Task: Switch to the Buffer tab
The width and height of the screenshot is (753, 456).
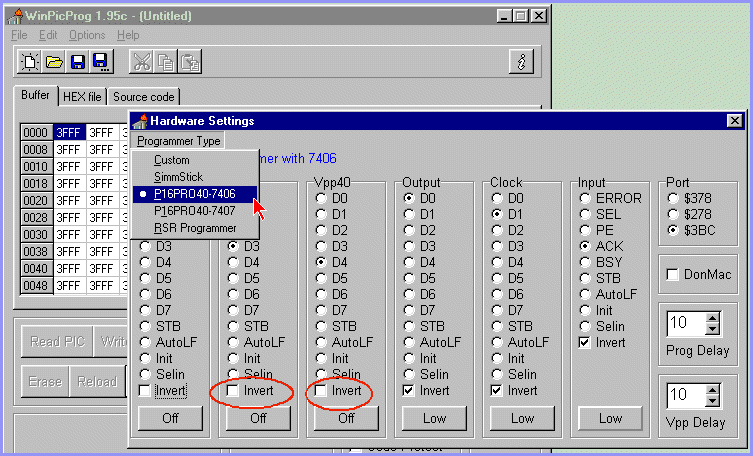Action: click(35, 95)
